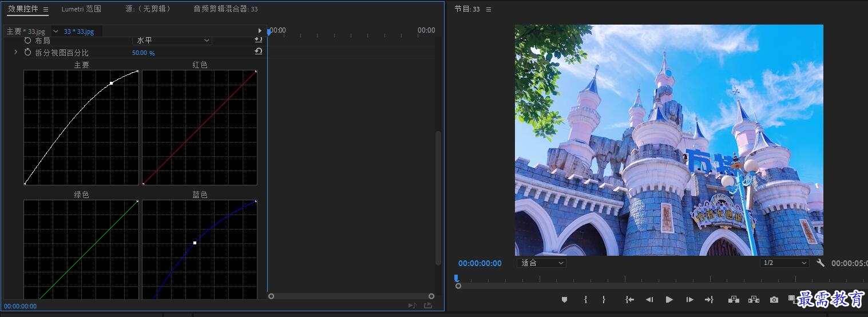Reset the 拆分视图百分比 parameter
Viewport: 868px width, 317px height.
coord(258,51)
